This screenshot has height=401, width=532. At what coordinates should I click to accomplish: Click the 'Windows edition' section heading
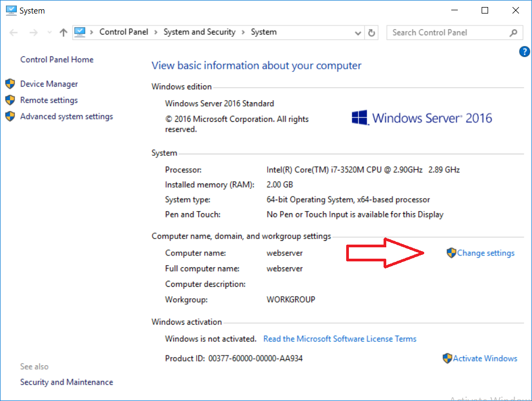pos(181,87)
